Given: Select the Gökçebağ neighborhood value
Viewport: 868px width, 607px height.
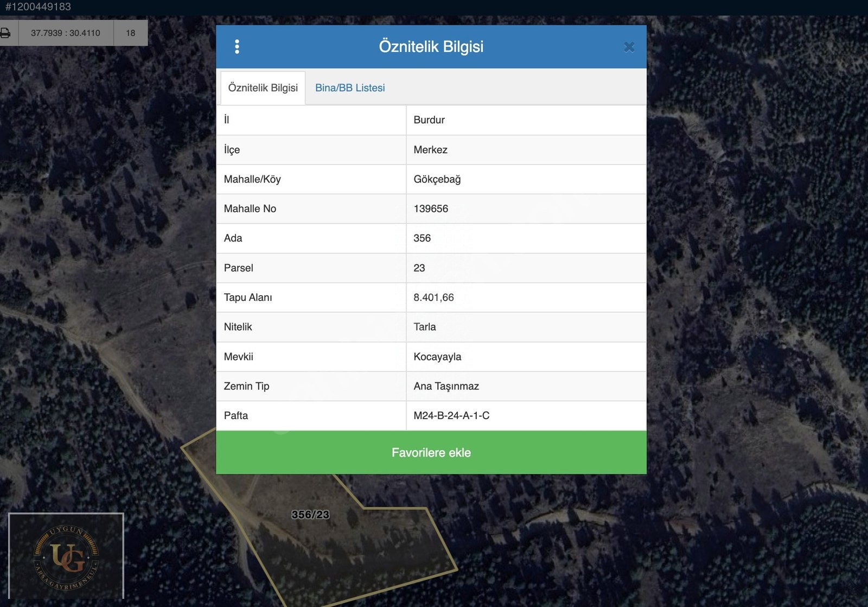Looking at the screenshot, I should [x=437, y=179].
